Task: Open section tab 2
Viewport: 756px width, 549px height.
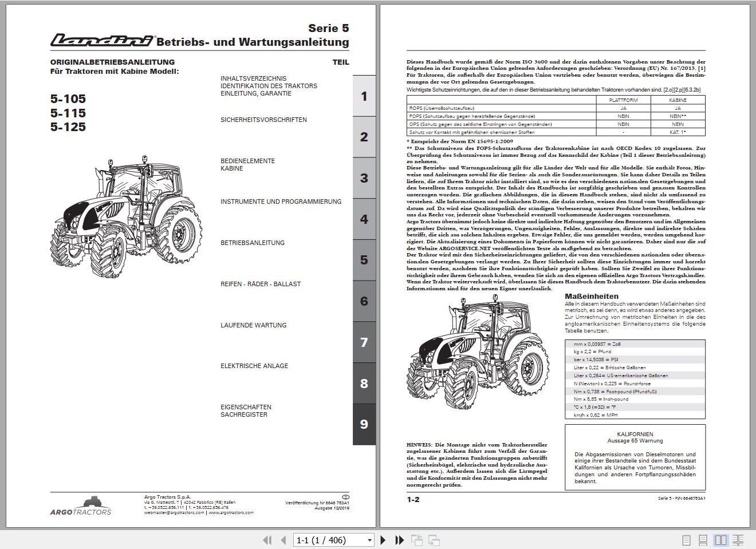Action: click(364, 137)
